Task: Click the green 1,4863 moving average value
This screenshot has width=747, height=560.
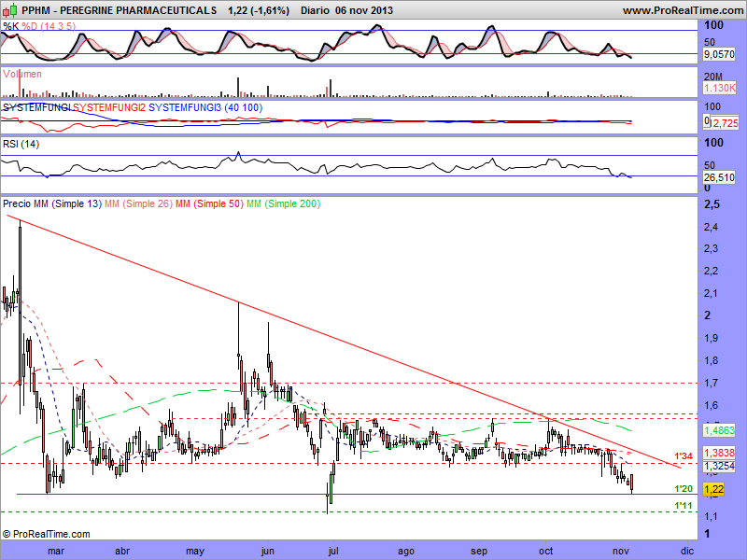Action: coord(719,430)
